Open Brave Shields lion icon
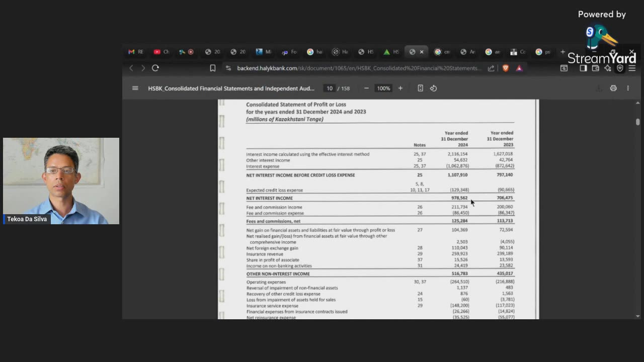 tap(506, 68)
